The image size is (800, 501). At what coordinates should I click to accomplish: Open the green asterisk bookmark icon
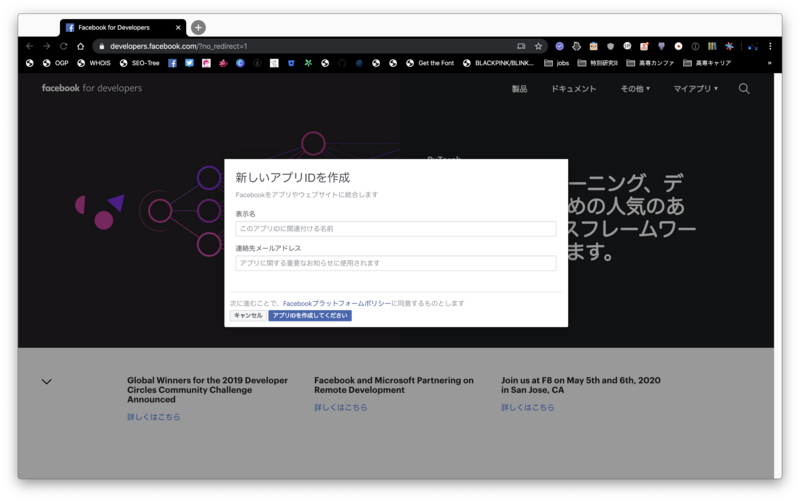308,63
